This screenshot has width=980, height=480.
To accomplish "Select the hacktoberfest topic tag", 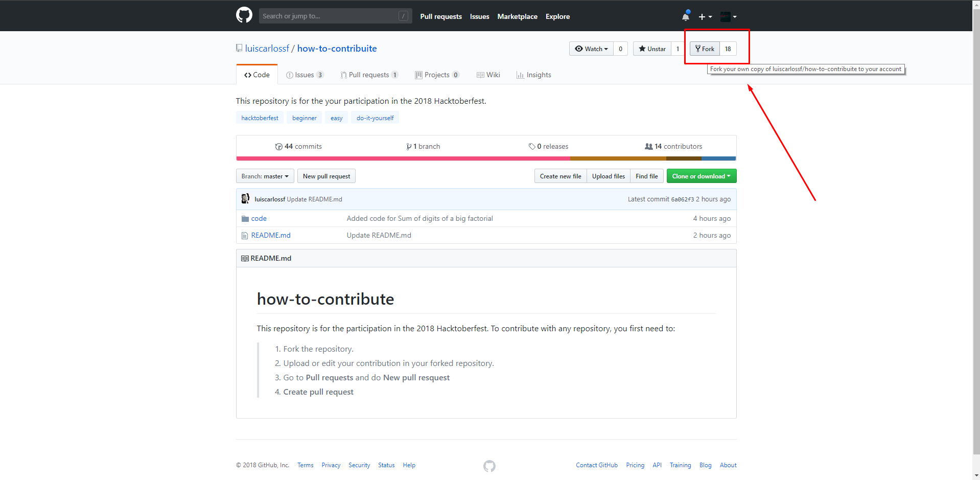I will [x=260, y=118].
